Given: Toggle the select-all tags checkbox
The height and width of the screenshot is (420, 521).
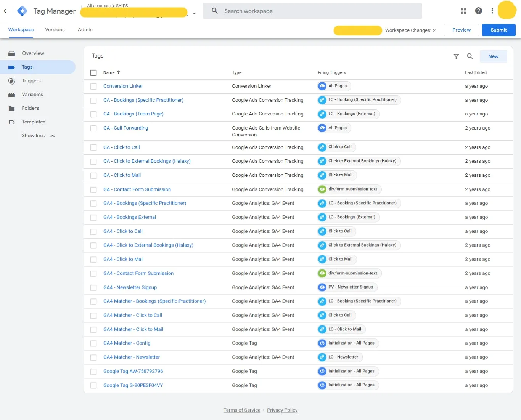Looking at the screenshot, I should point(93,72).
